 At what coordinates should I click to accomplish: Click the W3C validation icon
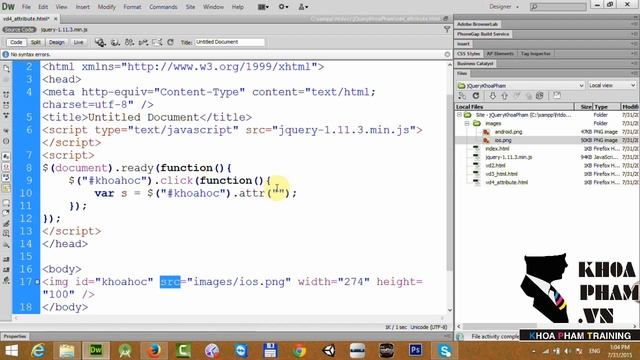click(129, 42)
